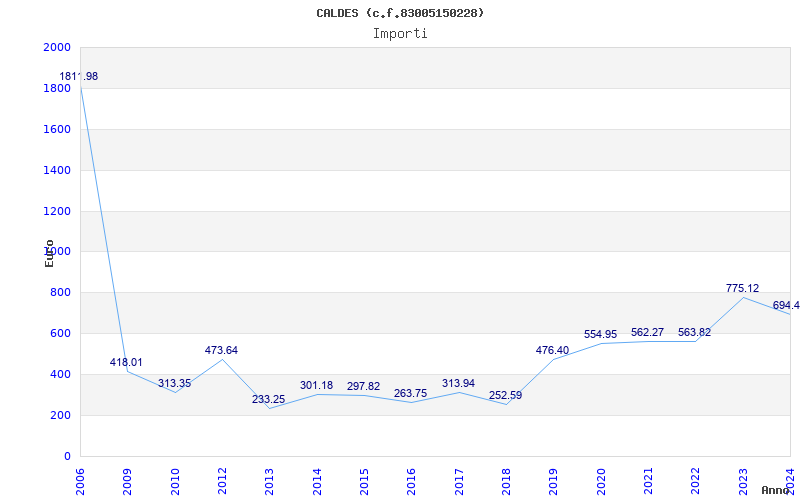Select x-axis year 2019
The image size is (800, 500).
(554, 482)
